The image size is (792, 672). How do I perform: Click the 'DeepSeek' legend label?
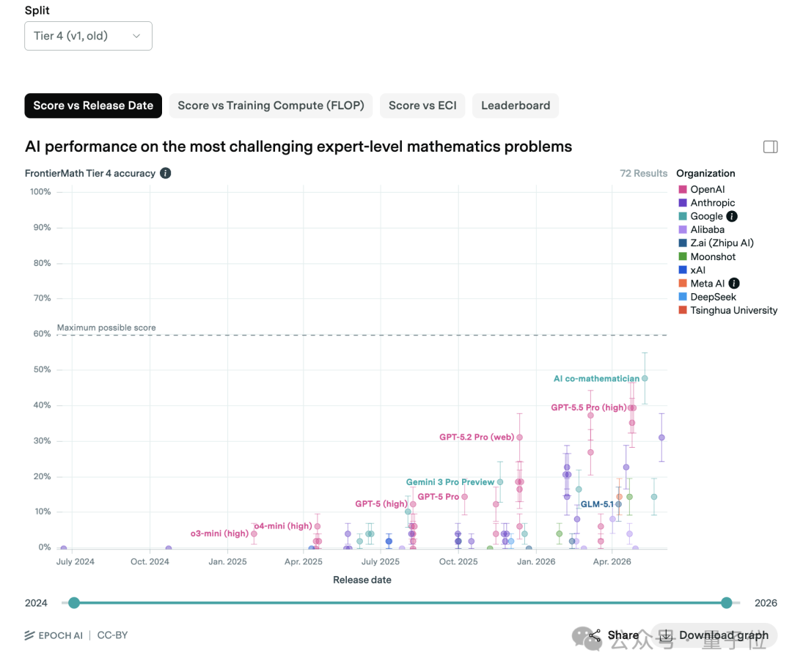[714, 297]
